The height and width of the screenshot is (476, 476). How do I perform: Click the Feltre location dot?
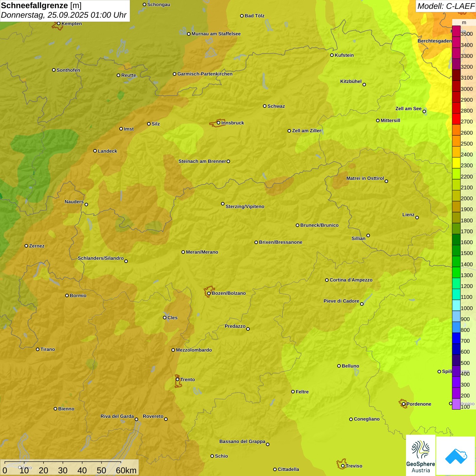point(293,392)
